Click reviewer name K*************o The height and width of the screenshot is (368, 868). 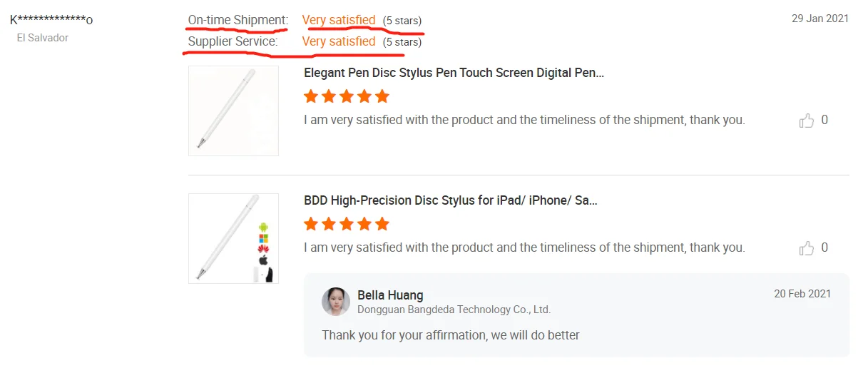[51, 19]
